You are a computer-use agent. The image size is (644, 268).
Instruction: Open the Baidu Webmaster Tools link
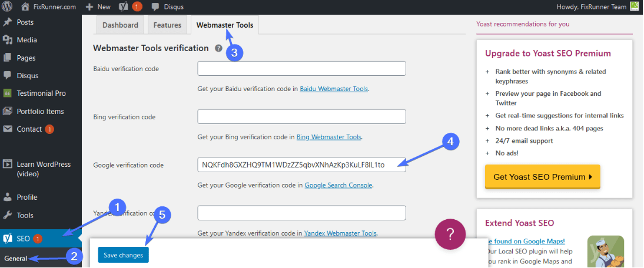click(x=334, y=89)
